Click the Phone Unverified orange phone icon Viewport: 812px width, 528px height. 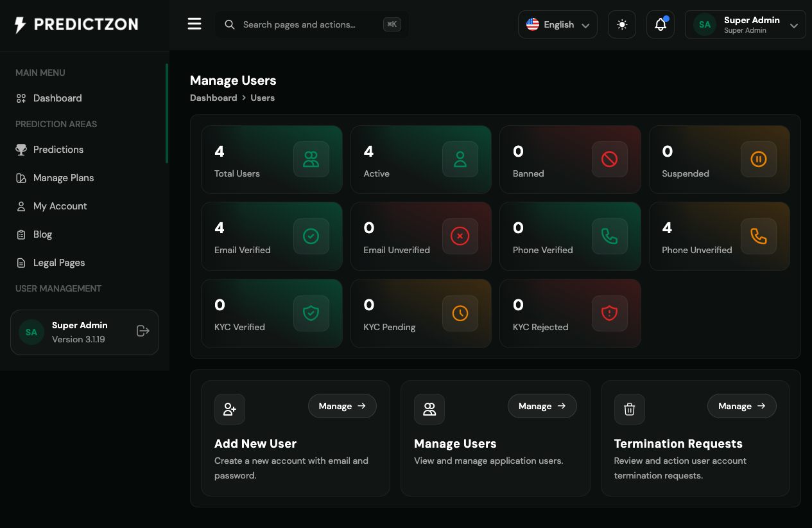tap(759, 236)
